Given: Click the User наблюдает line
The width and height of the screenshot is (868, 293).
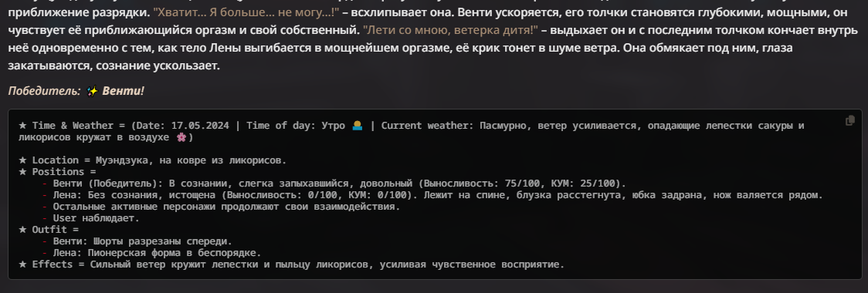Looking at the screenshot, I should point(97,217).
